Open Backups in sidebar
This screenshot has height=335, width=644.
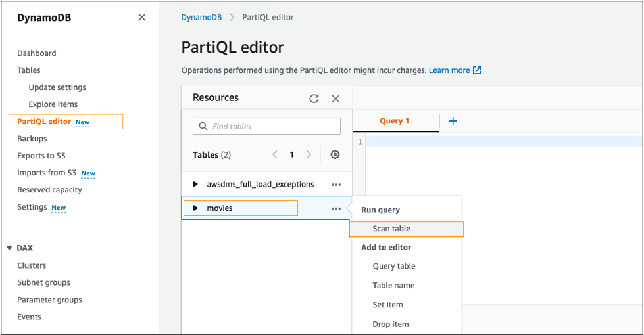click(32, 139)
